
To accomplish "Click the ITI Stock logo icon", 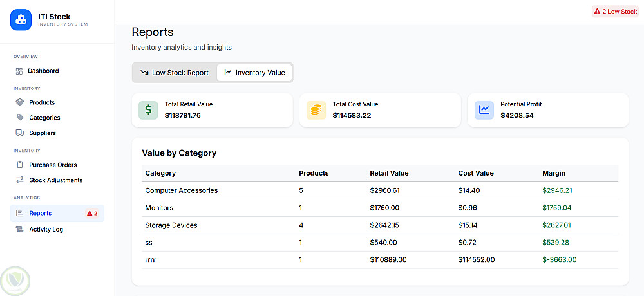I will click(x=21, y=20).
